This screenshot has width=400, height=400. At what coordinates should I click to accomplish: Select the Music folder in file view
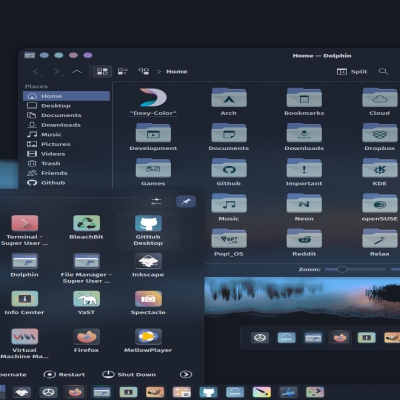(229, 203)
